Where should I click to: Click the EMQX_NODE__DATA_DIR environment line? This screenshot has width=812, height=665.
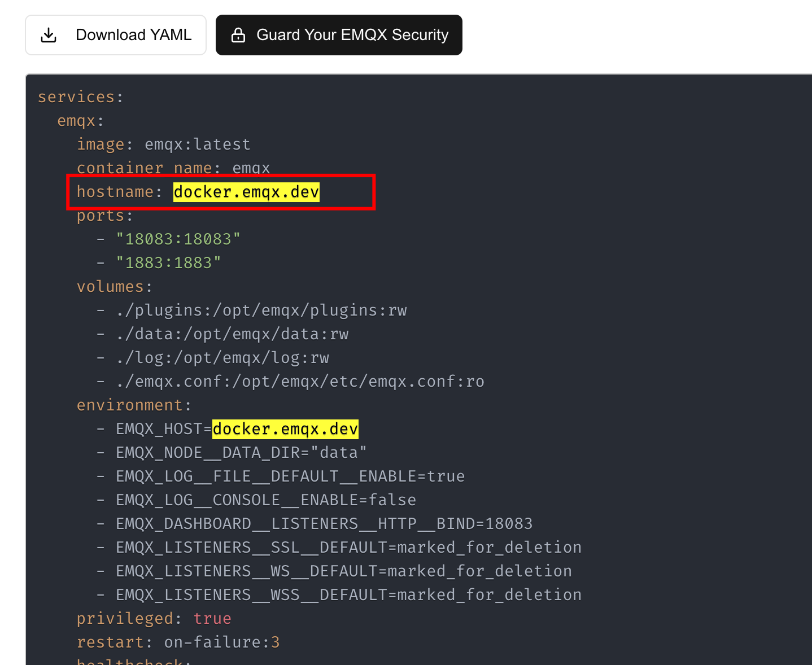[241, 453]
